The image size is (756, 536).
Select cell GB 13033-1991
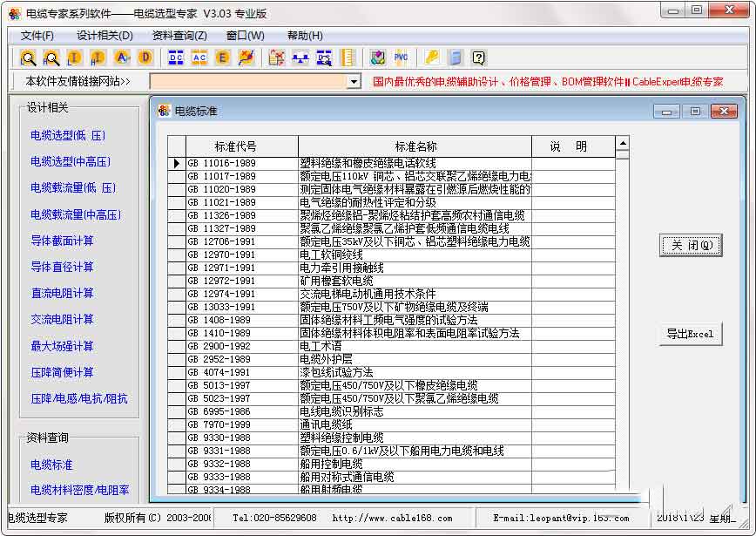tap(242, 307)
